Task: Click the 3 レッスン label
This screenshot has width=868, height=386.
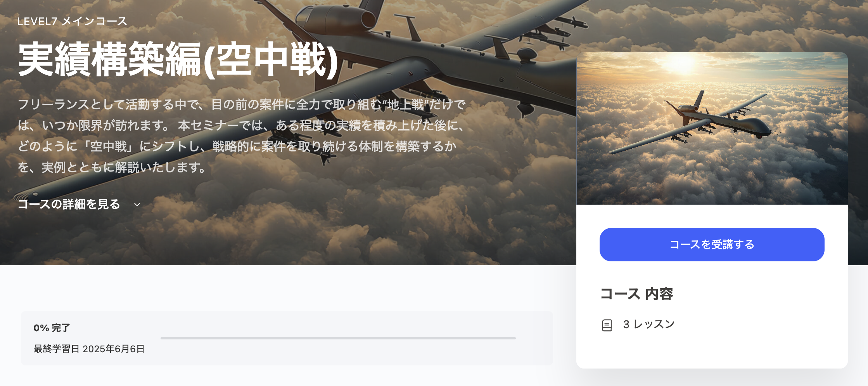Action: (x=648, y=324)
